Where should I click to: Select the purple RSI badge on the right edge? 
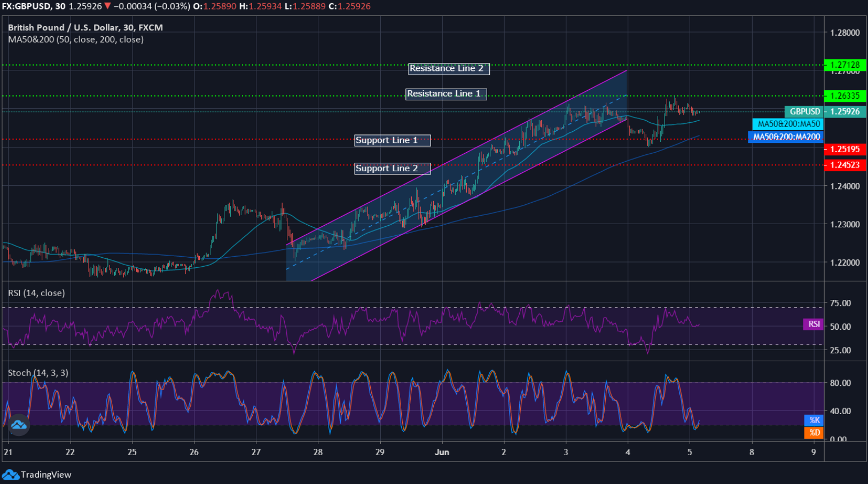pyautogui.click(x=812, y=324)
